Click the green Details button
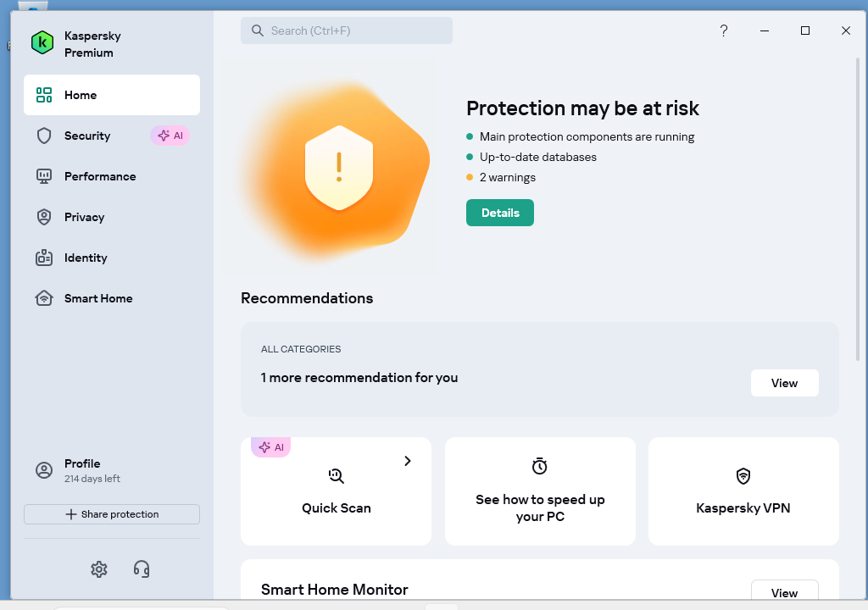Screen dimensions: 868x610 click(500, 213)
